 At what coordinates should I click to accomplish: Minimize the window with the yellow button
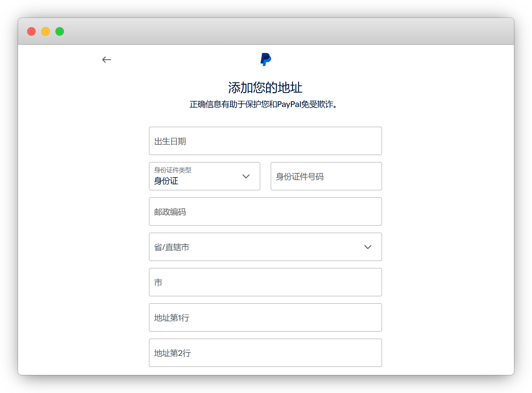(x=46, y=31)
